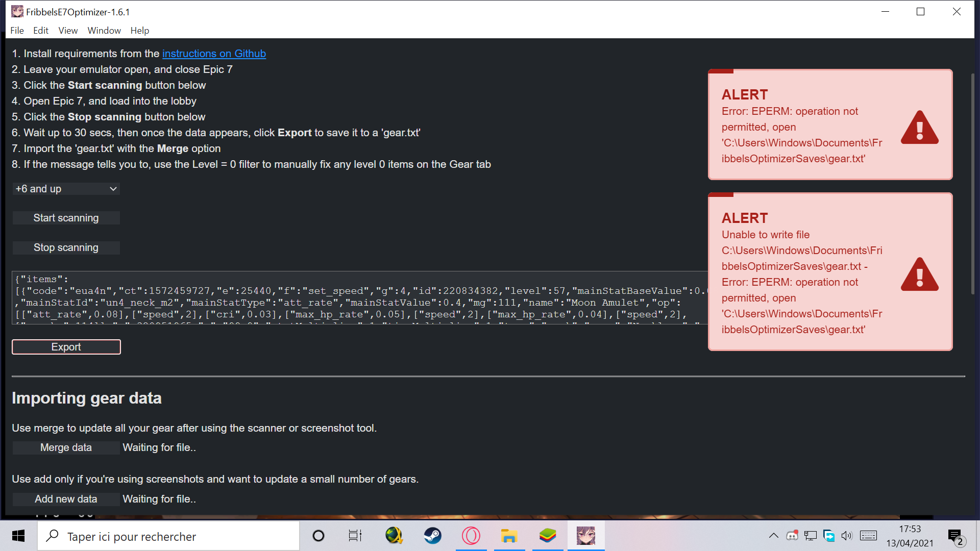Screen dimensions: 980x551
Task: Launch Steam from the taskbar
Action: pyautogui.click(x=433, y=536)
